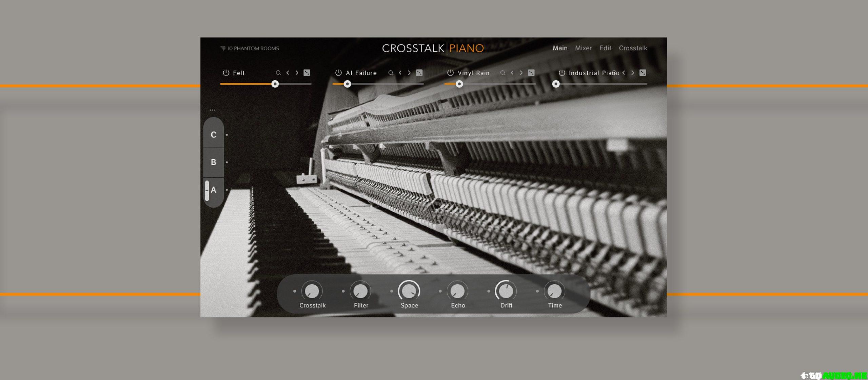
Task: Toggle the dot left of Time knob
Action: [537, 291]
